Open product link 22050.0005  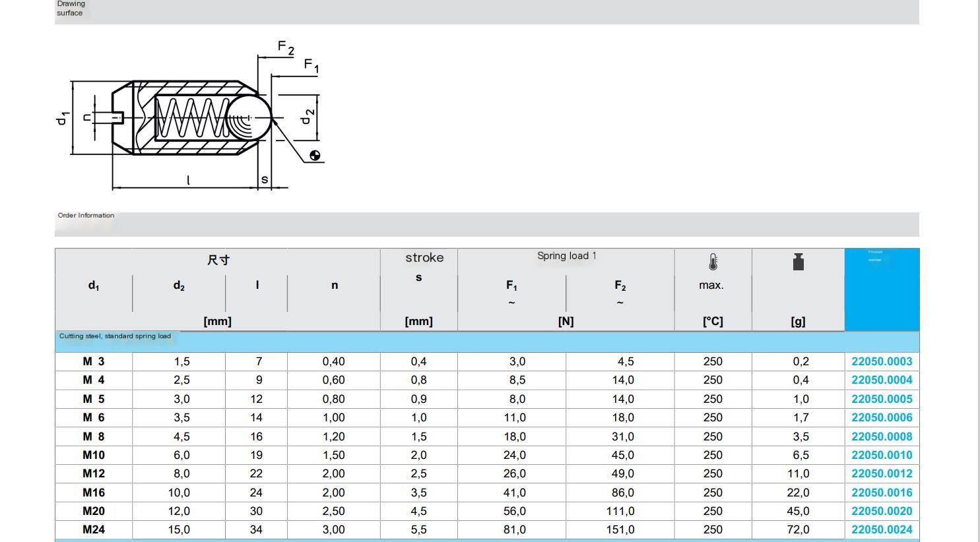tap(882, 399)
